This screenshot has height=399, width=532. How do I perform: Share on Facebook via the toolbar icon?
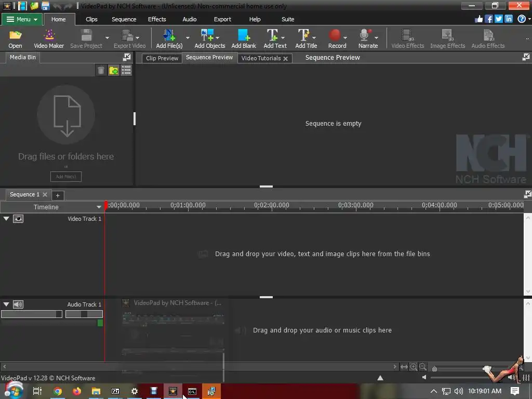tap(488, 19)
